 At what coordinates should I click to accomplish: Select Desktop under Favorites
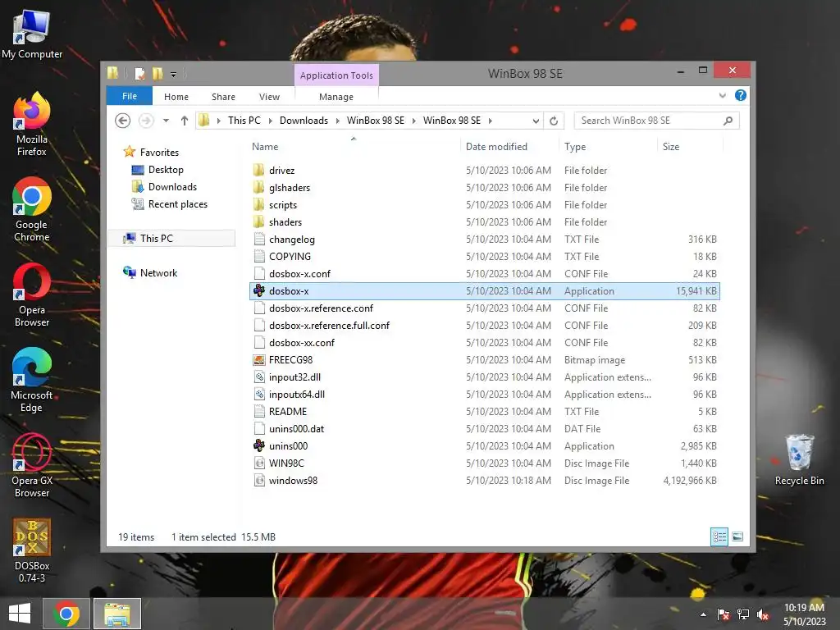point(166,170)
